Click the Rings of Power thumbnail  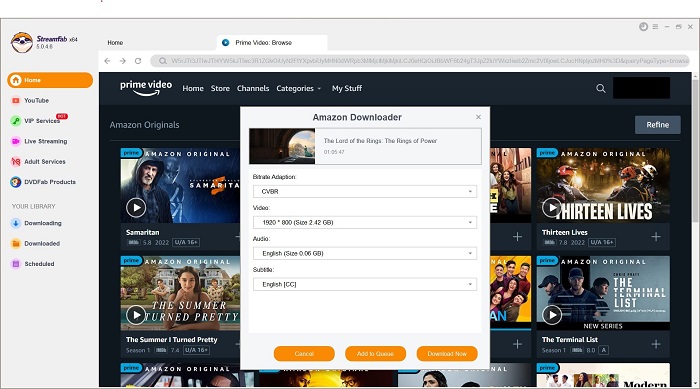pyautogui.click(x=282, y=146)
